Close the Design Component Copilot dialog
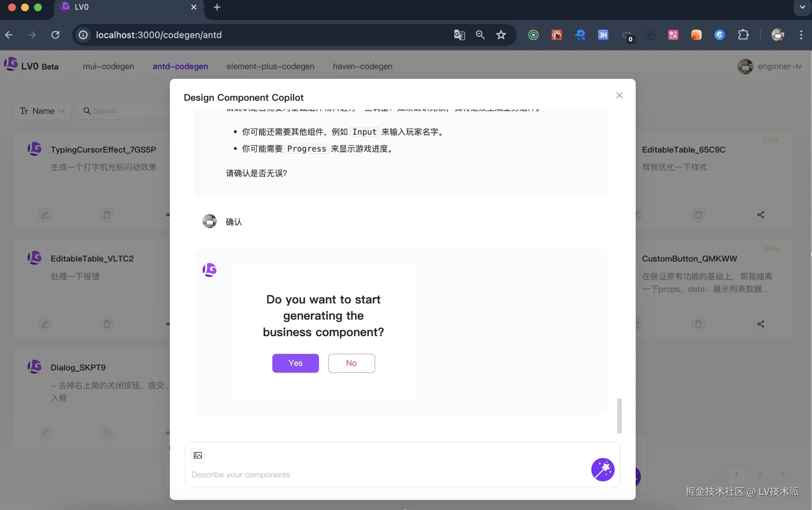Image resolution: width=812 pixels, height=510 pixels. [x=619, y=95]
